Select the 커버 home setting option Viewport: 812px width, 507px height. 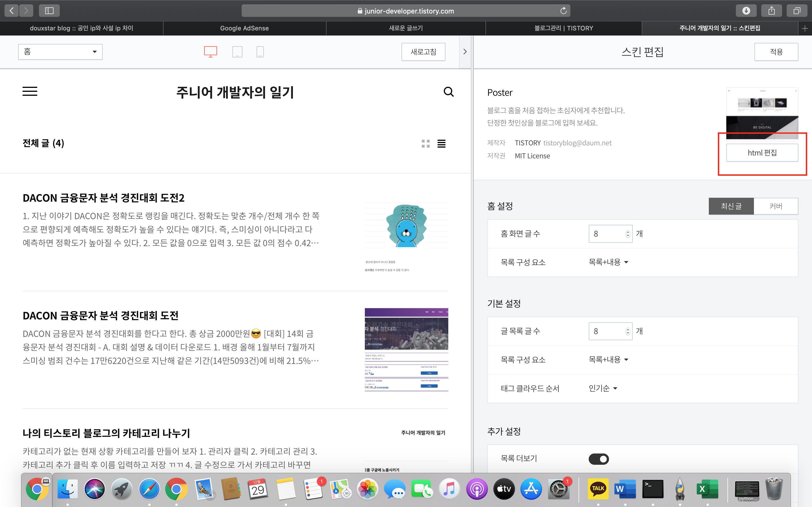(x=776, y=206)
